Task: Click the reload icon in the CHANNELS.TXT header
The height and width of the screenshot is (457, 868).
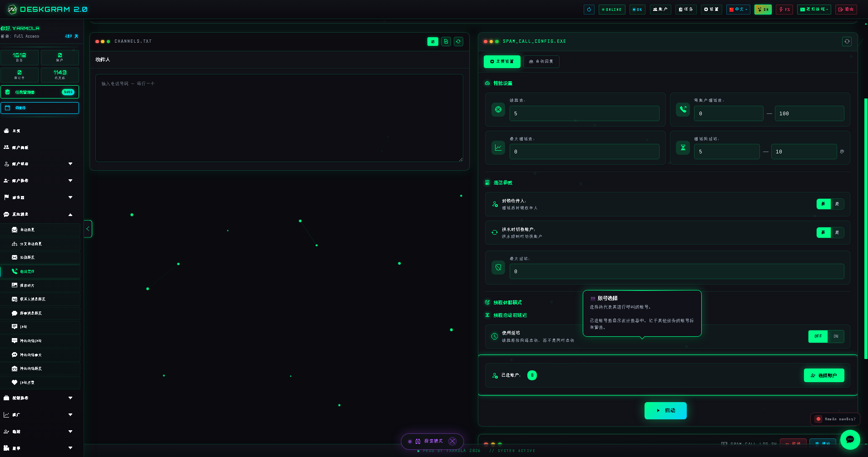Action: [x=458, y=41]
